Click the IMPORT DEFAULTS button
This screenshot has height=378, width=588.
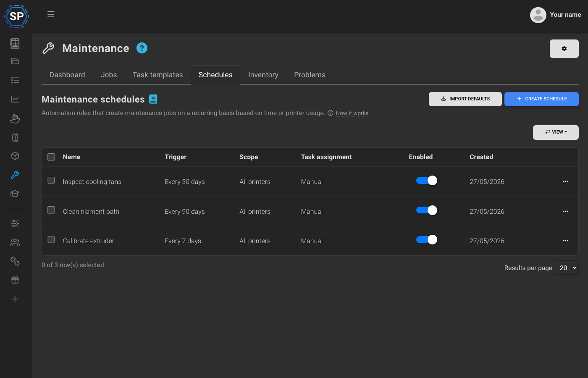[x=465, y=99]
